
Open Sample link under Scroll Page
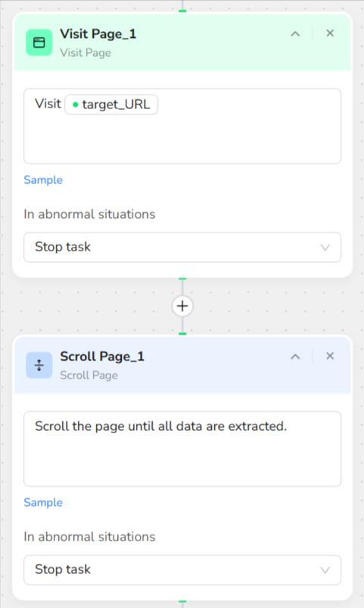tap(43, 503)
